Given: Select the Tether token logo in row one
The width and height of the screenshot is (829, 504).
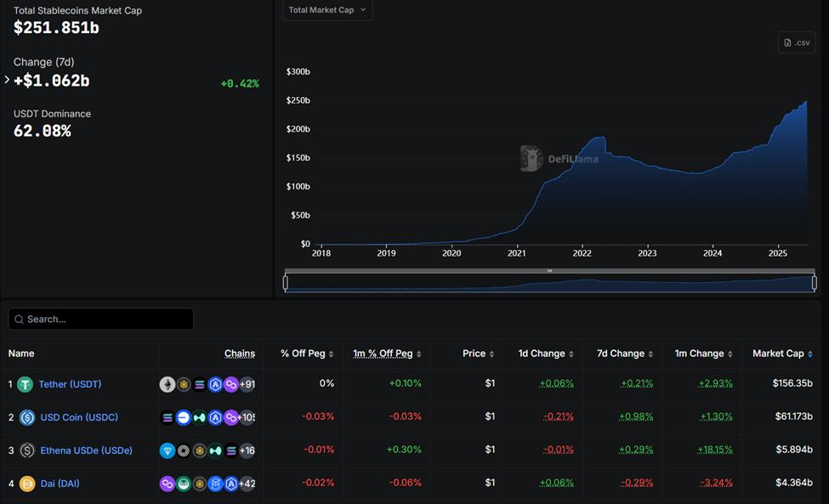Looking at the screenshot, I should coord(26,384).
